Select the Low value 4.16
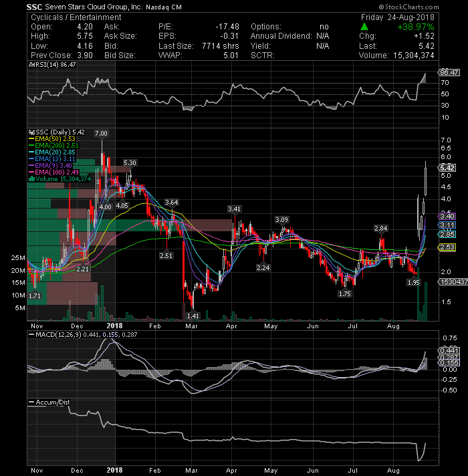This screenshot has width=468, height=476. tap(85, 46)
